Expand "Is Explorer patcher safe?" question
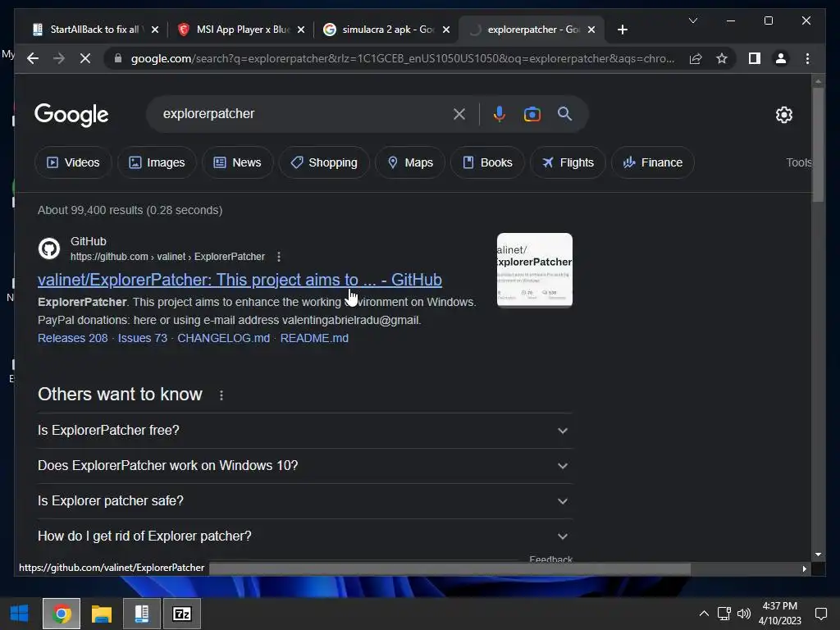840x630 pixels. click(305, 501)
